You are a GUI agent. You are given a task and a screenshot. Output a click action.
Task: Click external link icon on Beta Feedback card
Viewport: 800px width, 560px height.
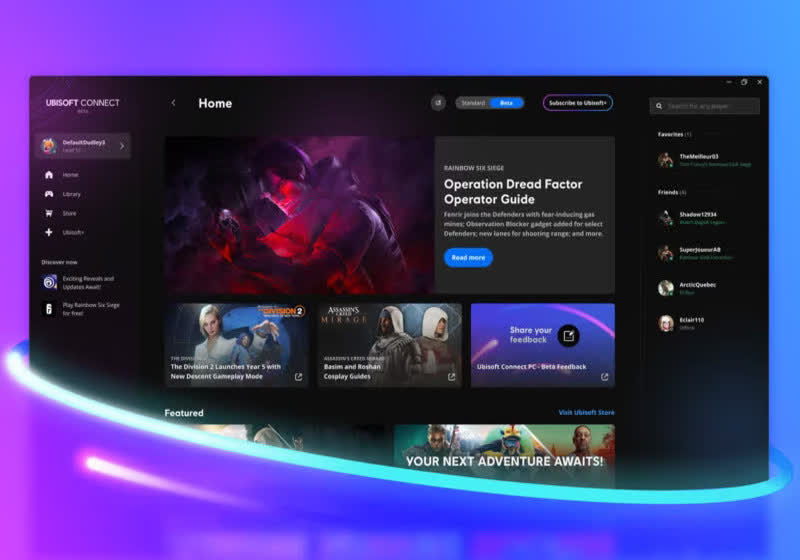point(604,377)
